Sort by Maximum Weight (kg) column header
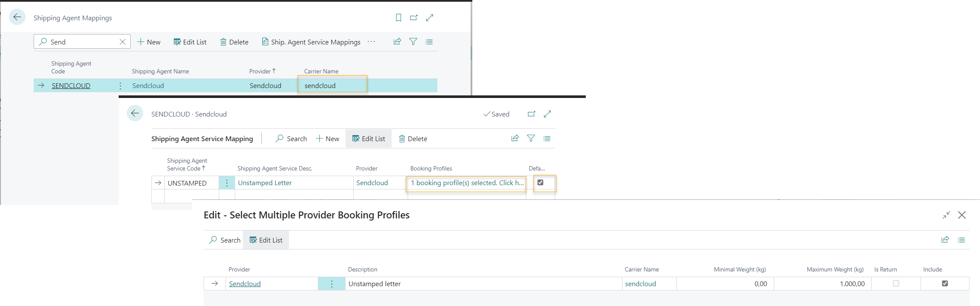980x306 pixels. point(835,269)
